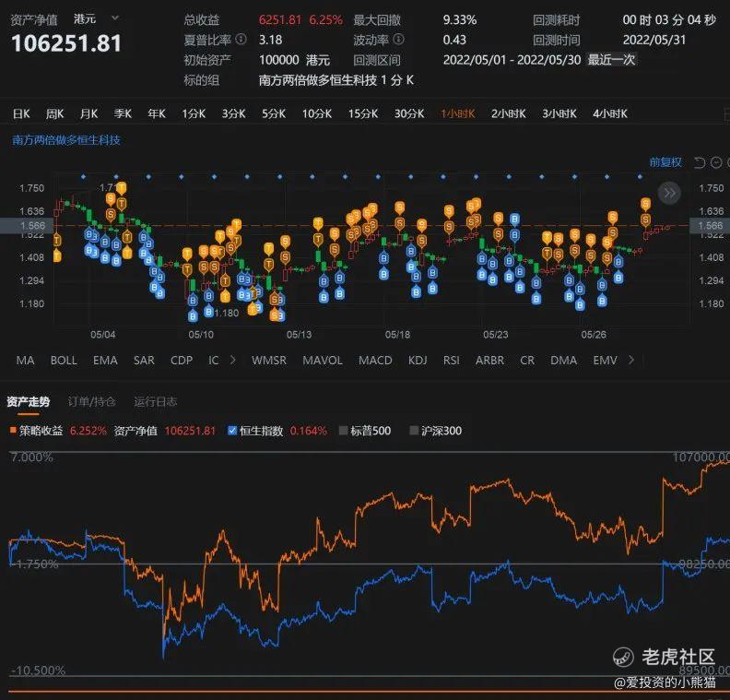Open the 前复权 adjustment dropdown
Viewport: 730px width, 700px height.
[665, 162]
